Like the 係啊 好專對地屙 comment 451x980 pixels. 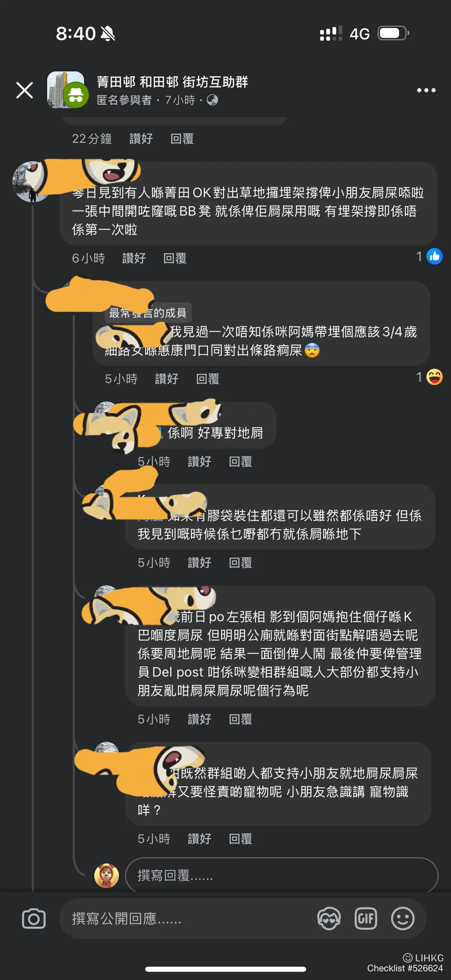point(200,461)
